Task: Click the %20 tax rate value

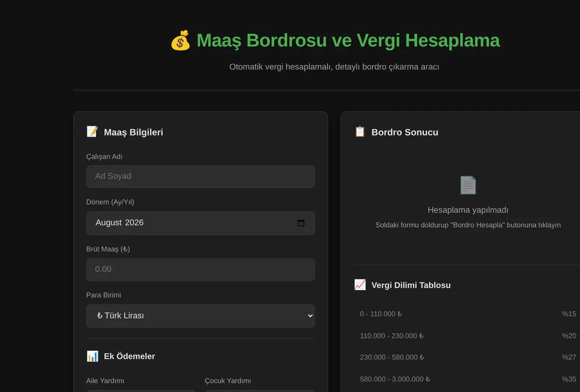Action: click(x=569, y=335)
